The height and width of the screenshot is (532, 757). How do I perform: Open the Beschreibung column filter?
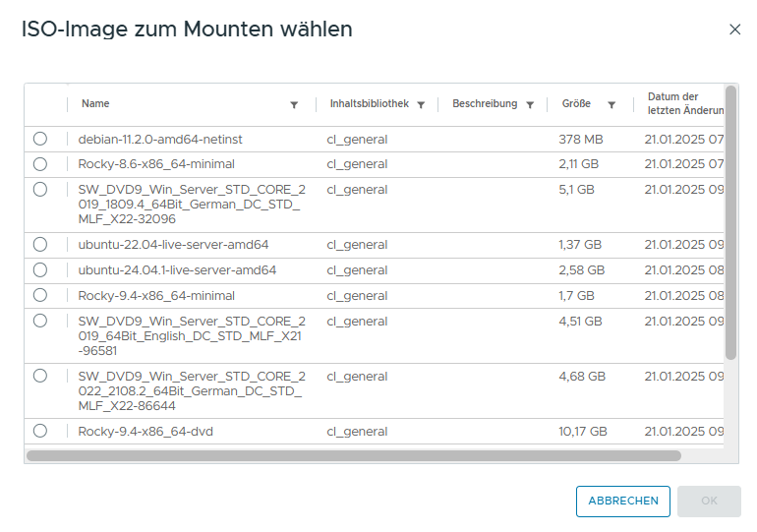tap(530, 105)
